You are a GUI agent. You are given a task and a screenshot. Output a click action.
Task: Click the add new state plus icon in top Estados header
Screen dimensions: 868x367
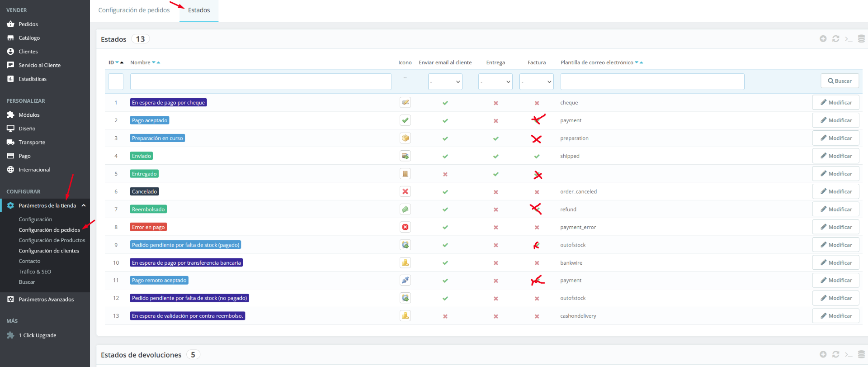point(823,39)
